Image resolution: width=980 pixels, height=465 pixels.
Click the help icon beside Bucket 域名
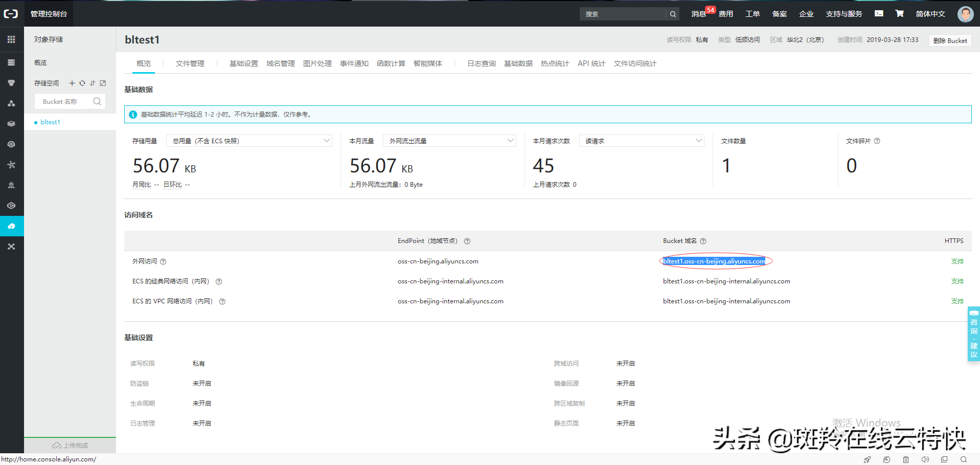click(x=703, y=241)
